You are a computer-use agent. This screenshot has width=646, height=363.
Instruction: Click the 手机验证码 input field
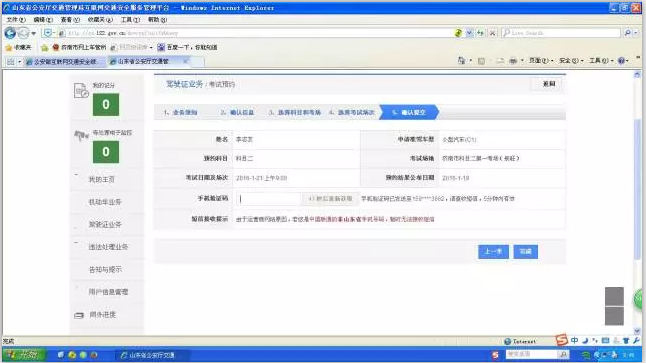pos(269,199)
